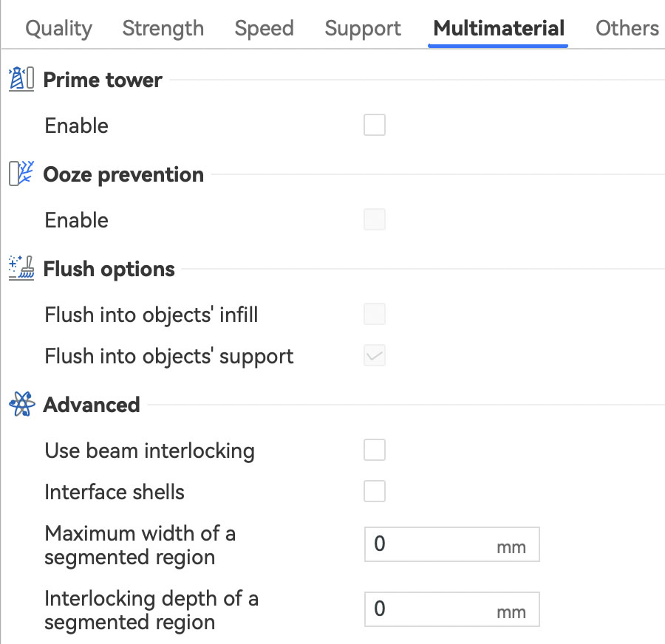Click the Prime tower section icon

[x=21, y=79]
